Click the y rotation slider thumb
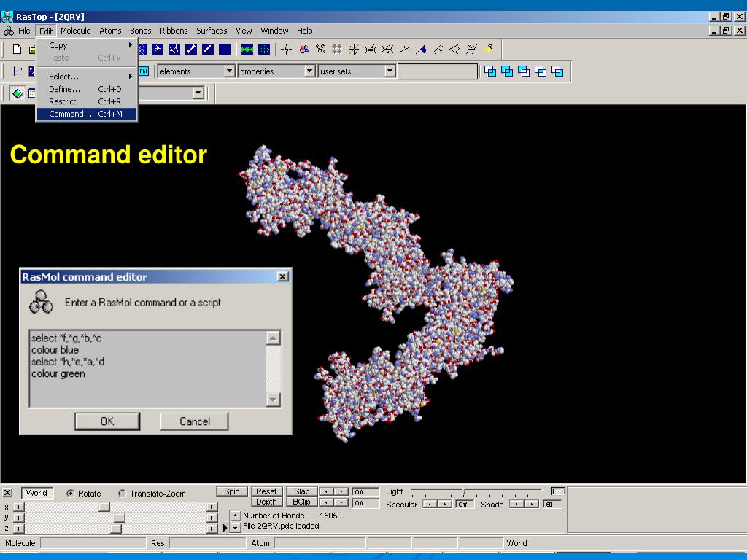 [x=120, y=518]
